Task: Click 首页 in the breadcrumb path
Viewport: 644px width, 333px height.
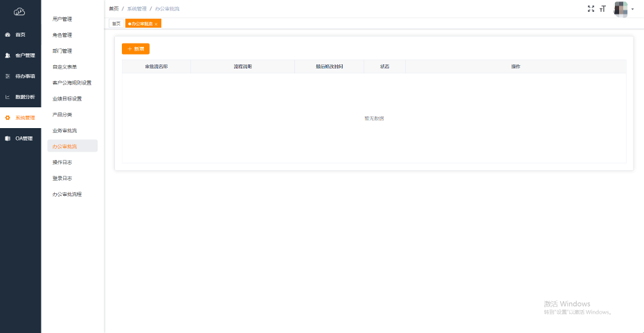Action: pos(114,8)
